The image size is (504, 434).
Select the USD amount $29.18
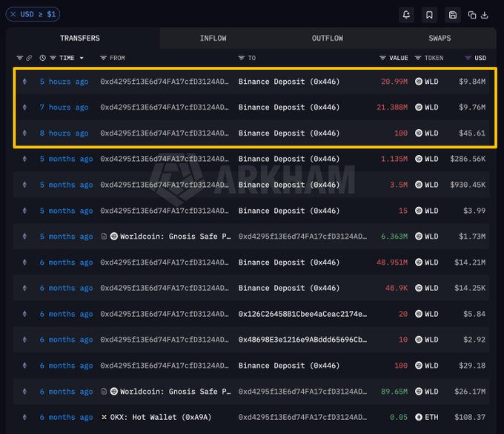pos(472,366)
